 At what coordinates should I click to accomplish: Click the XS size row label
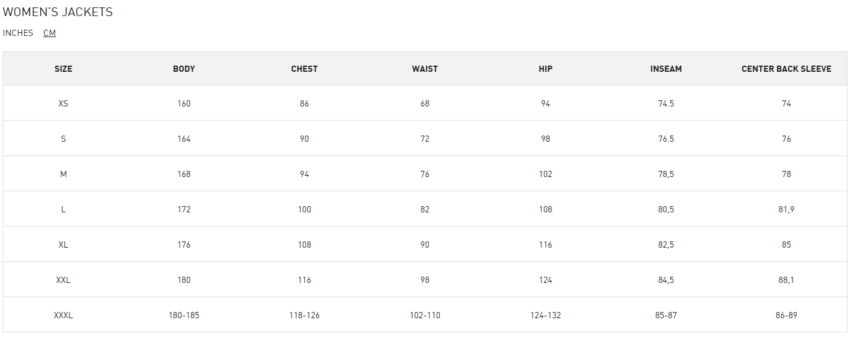point(63,104)
